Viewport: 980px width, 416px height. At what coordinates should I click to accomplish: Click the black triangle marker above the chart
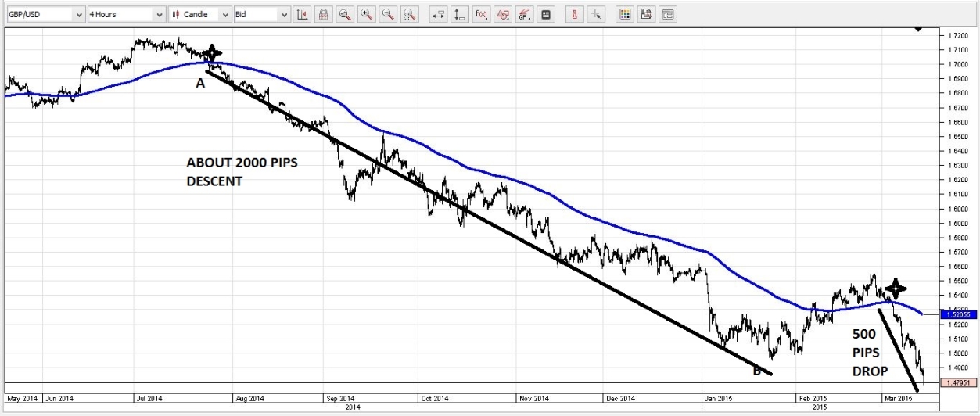coord(918,29)
